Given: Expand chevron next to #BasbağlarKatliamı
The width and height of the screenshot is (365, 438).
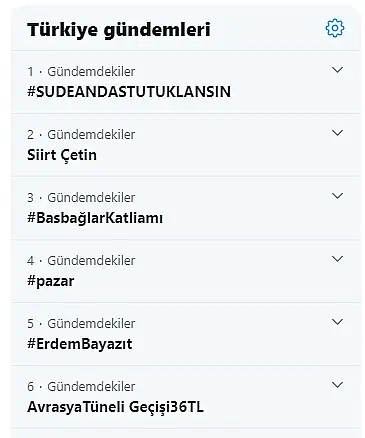Looking at the screenshot, I should click(338, 196).
